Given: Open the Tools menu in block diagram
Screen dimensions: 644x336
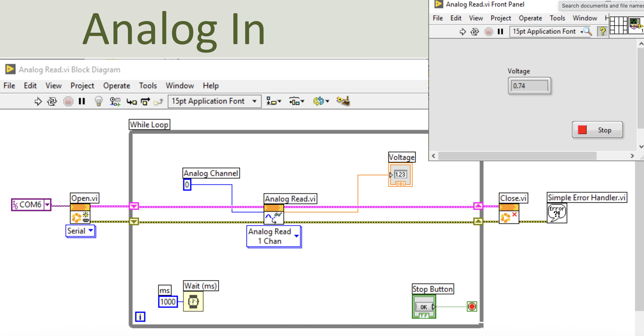Looking at the screenshot, I should (x=148, y=86).
